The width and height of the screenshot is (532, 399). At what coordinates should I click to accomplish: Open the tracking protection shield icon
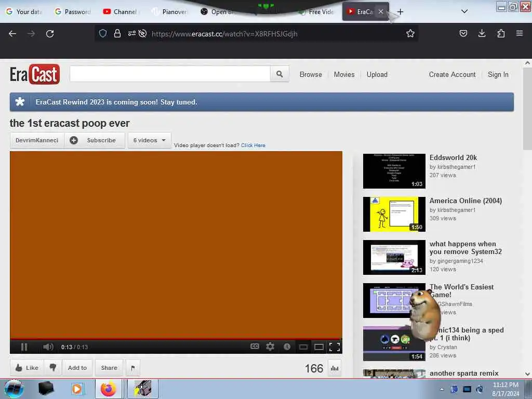coord(103,33)
